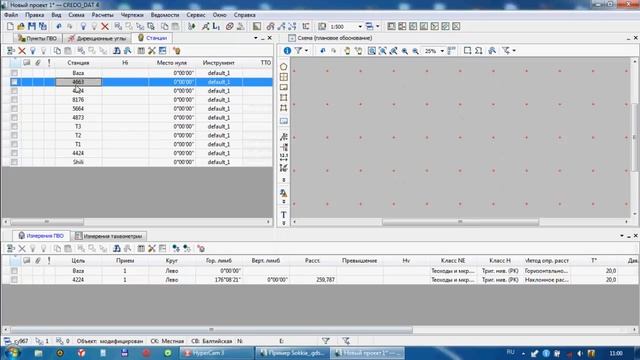
Task: Open the Измерения panel options arrow
Action: (622, 236)
